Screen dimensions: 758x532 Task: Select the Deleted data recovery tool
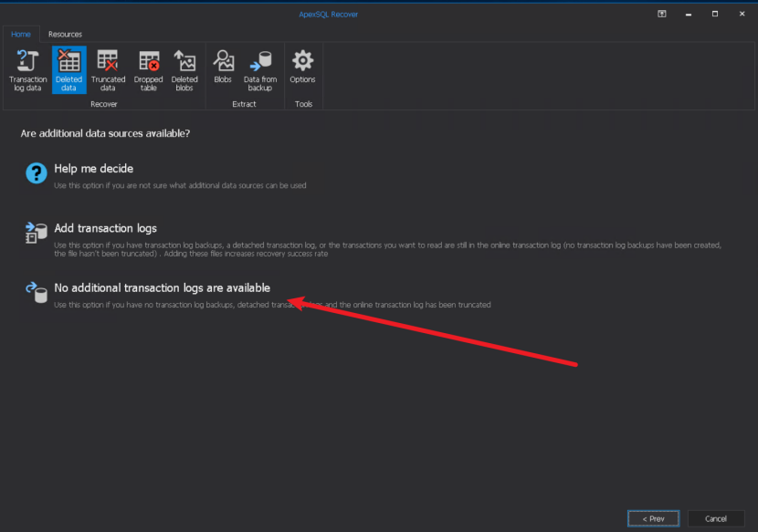pos(68,71)
